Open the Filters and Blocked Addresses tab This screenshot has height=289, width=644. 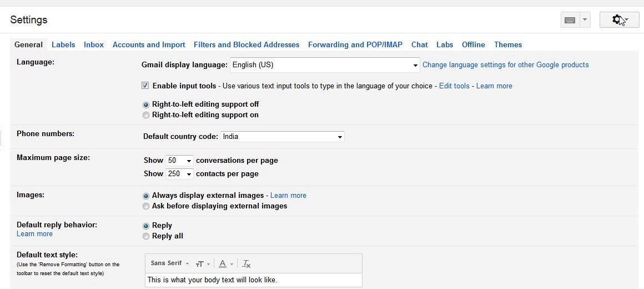(246, 44)
